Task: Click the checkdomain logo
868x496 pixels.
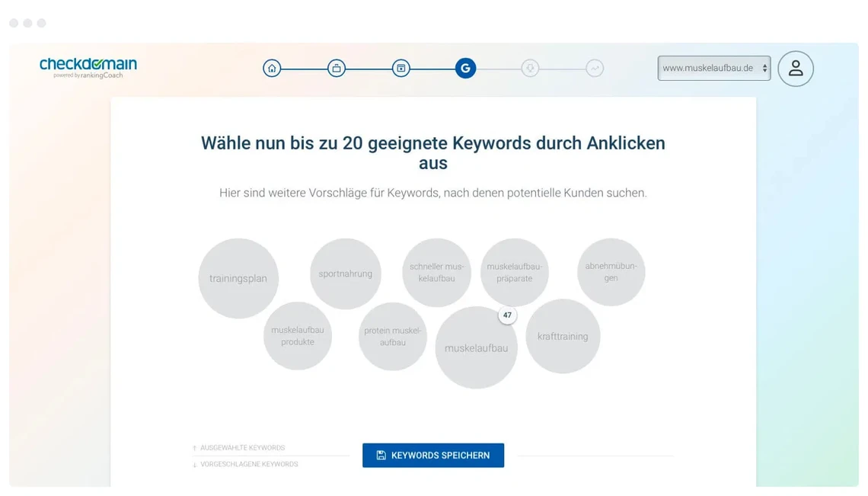Action: (x=88, y=67)
